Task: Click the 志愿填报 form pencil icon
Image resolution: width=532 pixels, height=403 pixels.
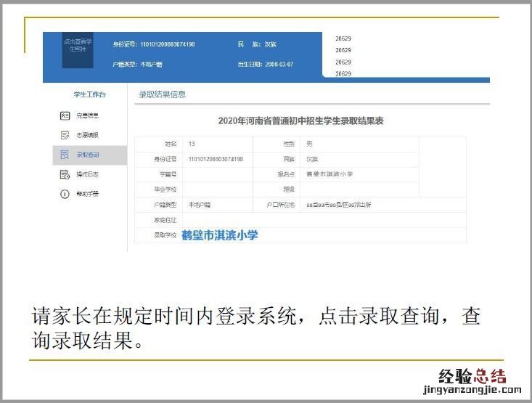Action: [65, 135]
